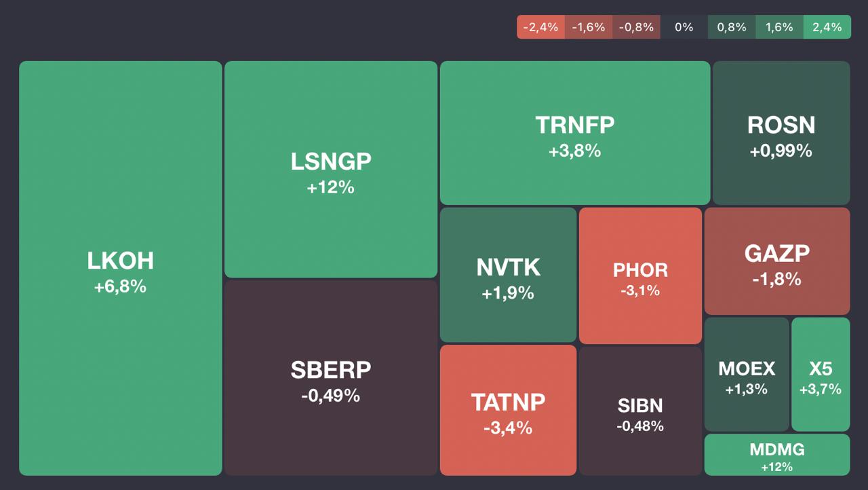
Task: Open the TATNP stock tile
Action: click(x=508, y=410)
